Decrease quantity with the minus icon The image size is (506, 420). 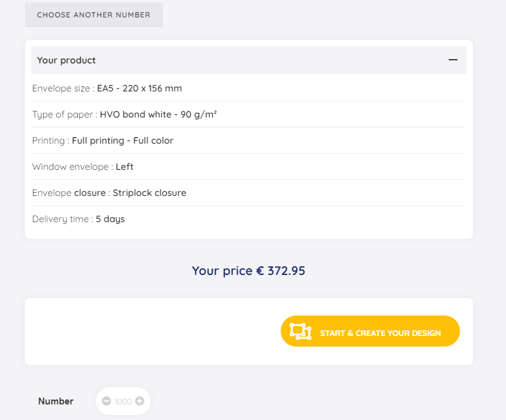point(106,401)
